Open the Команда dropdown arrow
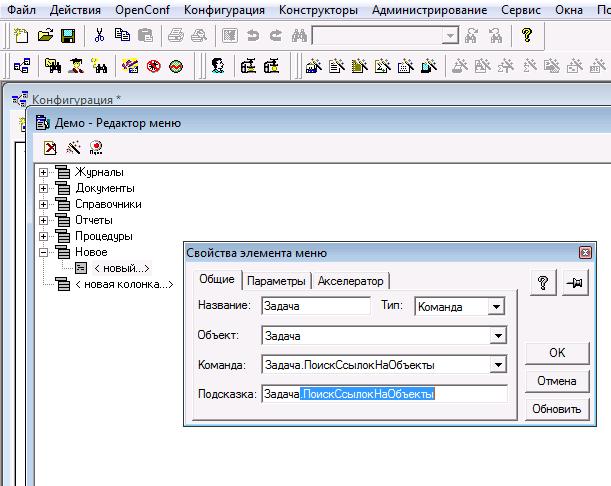611x486 pixels. click(x=498, y=365)
